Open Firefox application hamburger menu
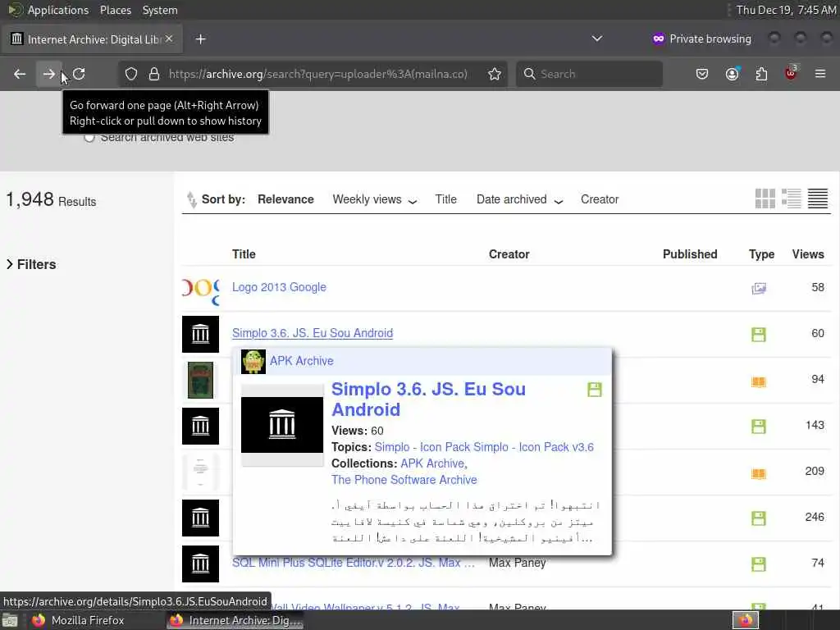840x630 pixels. click(x=820, y=74)
